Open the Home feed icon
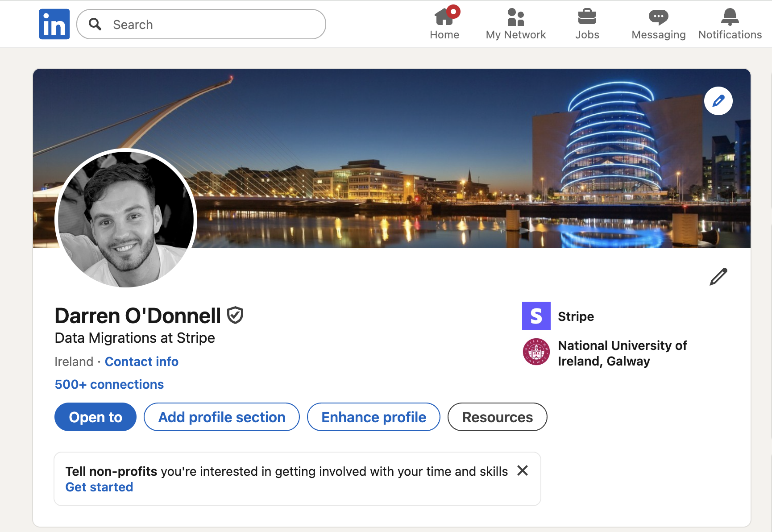The width and height of the screenshot is (772, 532). [x=444, y=18]
